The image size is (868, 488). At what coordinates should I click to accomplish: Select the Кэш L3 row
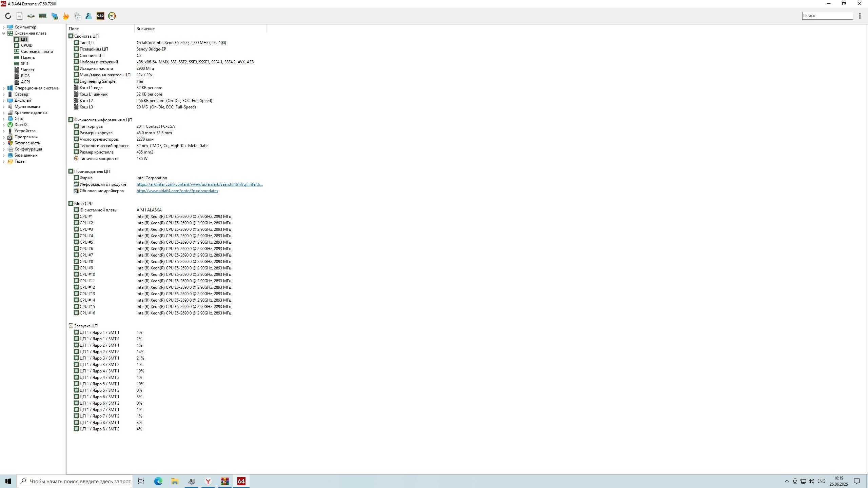pyautogui.click(x=166, y=107)
